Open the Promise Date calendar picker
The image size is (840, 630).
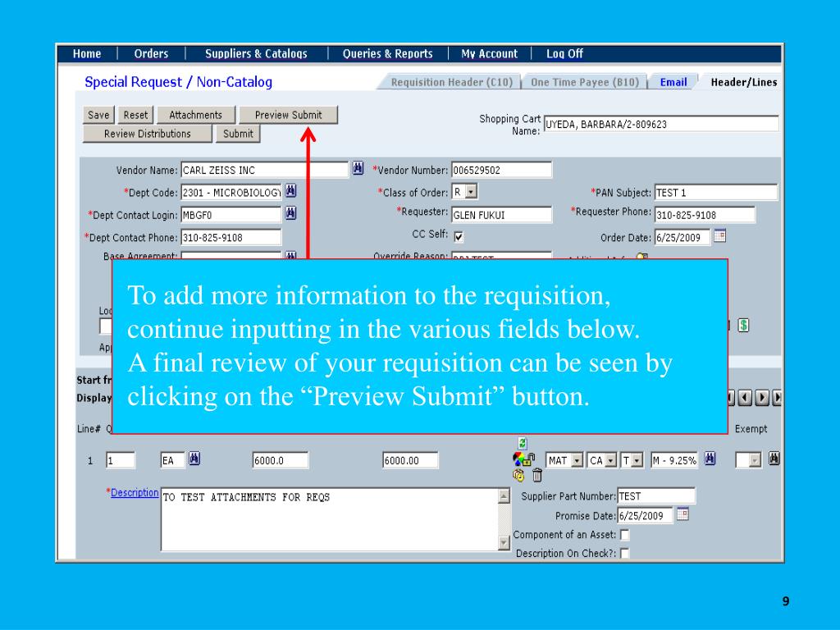[682, 515]
